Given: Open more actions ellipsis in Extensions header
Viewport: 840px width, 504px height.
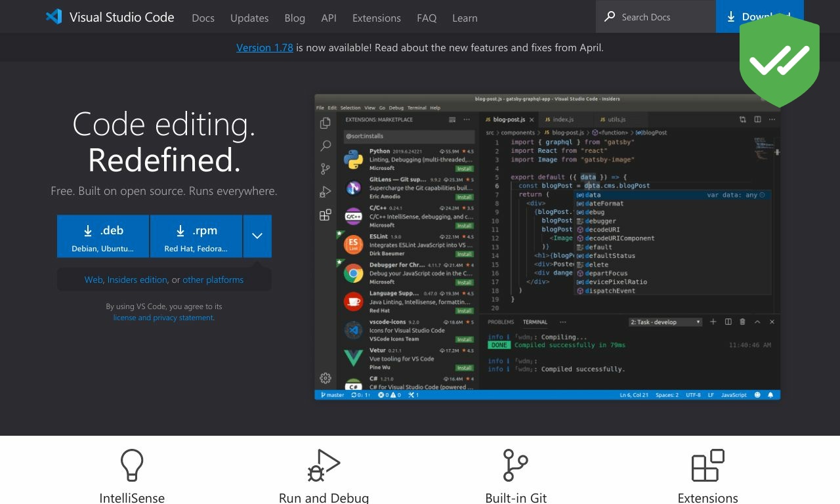Looking at the screenshot, I should click(467, 119).
